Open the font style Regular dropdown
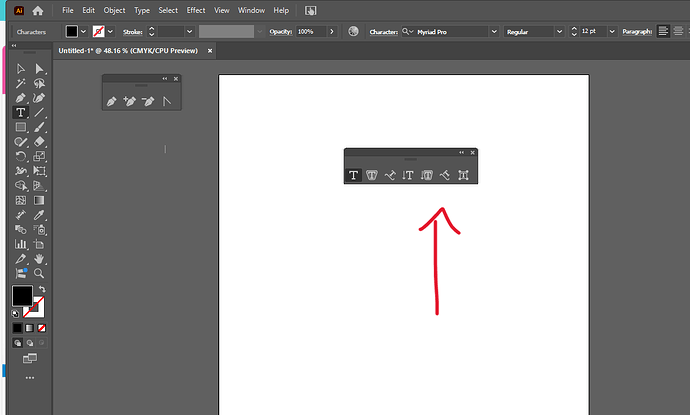690x415 pixels. 559,32
